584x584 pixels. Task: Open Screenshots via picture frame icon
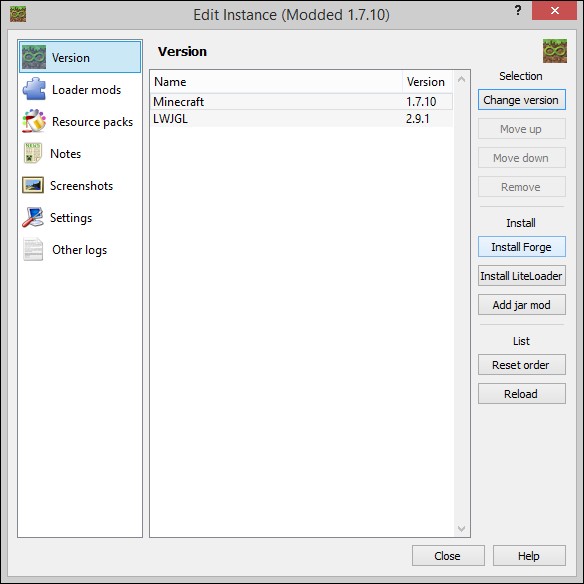pos(33,185)
